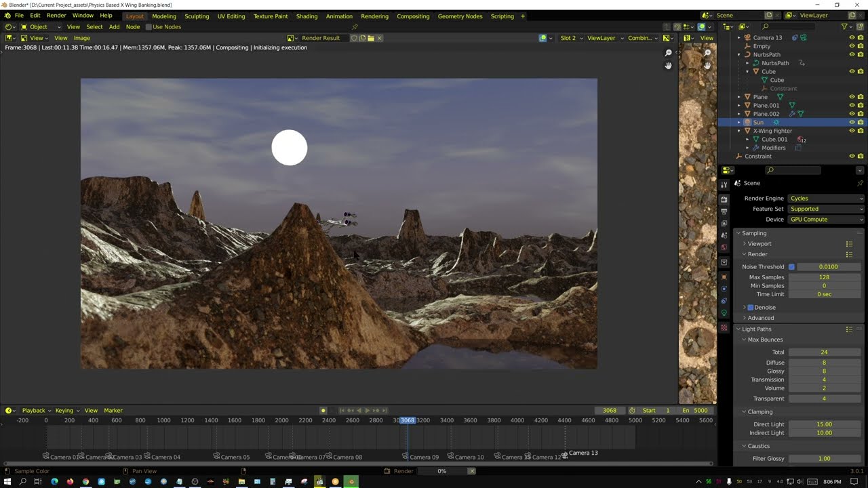Viewport: 868px width, 488px height.
Task: Disable Constraint render visibility camera icon
Action: (861, 156)
